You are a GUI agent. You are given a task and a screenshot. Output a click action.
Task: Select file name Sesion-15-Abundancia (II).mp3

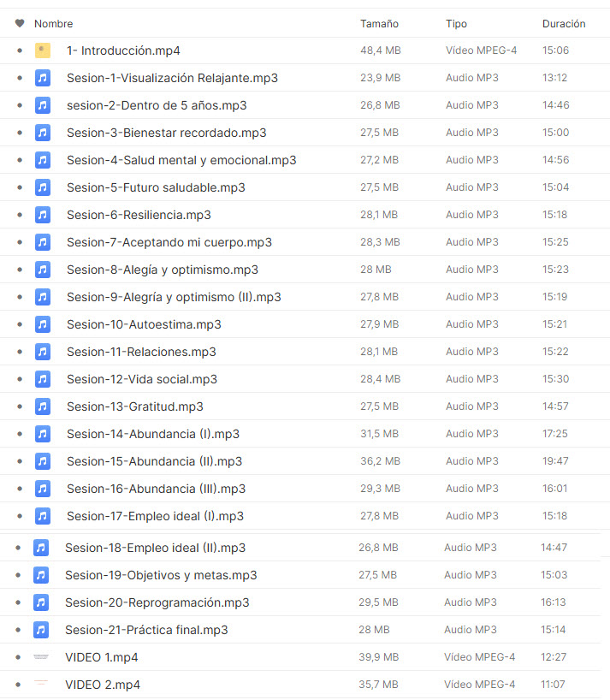click(x=154, y=461)
